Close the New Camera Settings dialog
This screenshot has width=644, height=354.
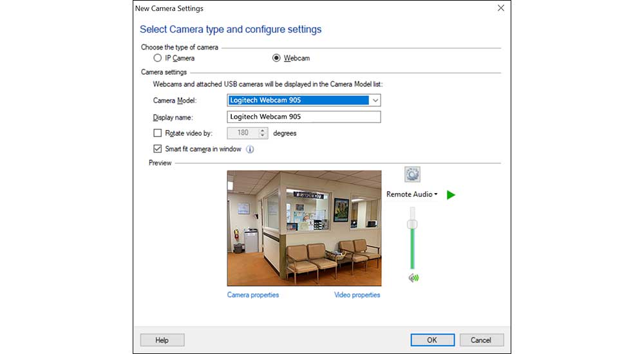click(501, 8)
